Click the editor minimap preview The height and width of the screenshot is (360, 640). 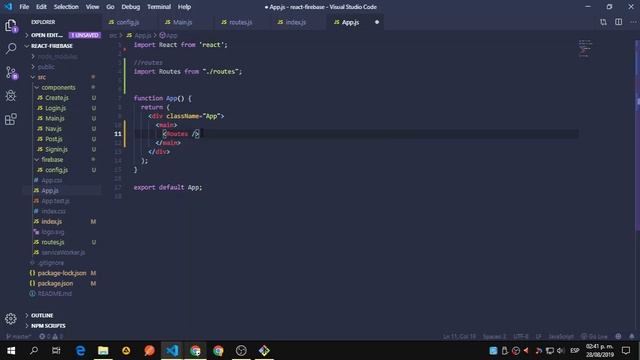tap(585, 49)
